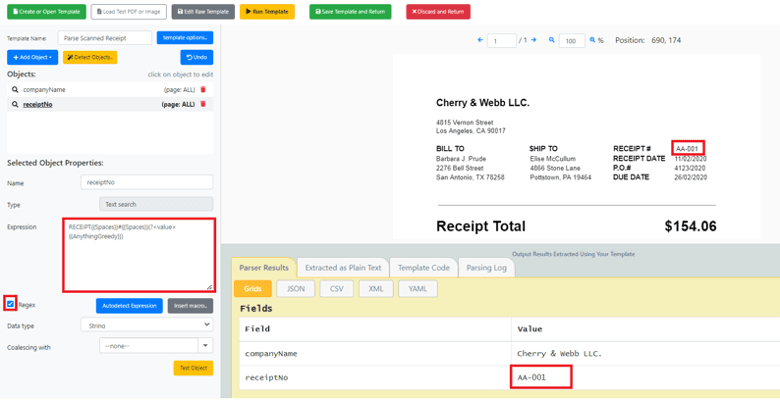Expand the Coalescing with dropdown
Screen dimensions: 780x400
coord(155,345)
